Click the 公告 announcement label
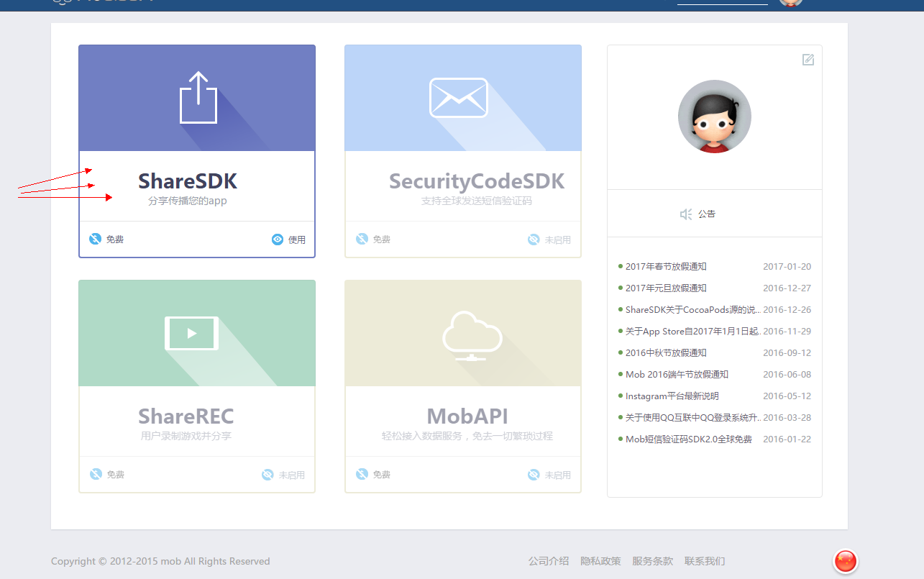The image size is (924, 579). coord(707,214)
